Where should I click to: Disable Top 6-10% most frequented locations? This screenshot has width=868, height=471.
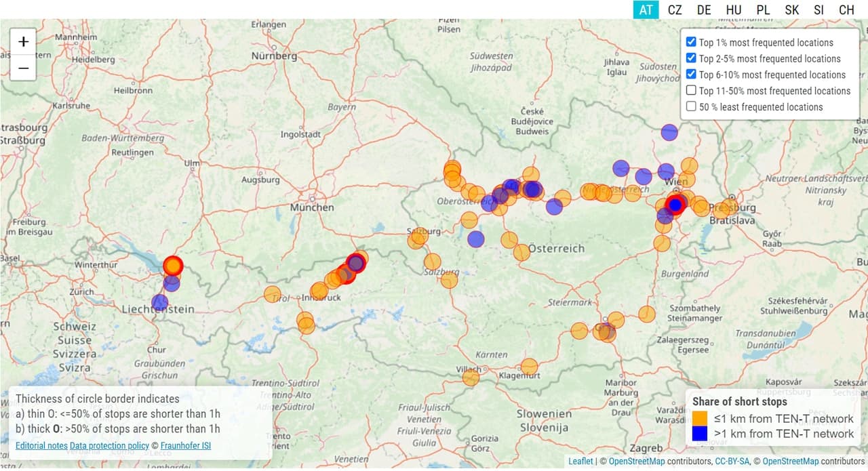pos(691,75)
